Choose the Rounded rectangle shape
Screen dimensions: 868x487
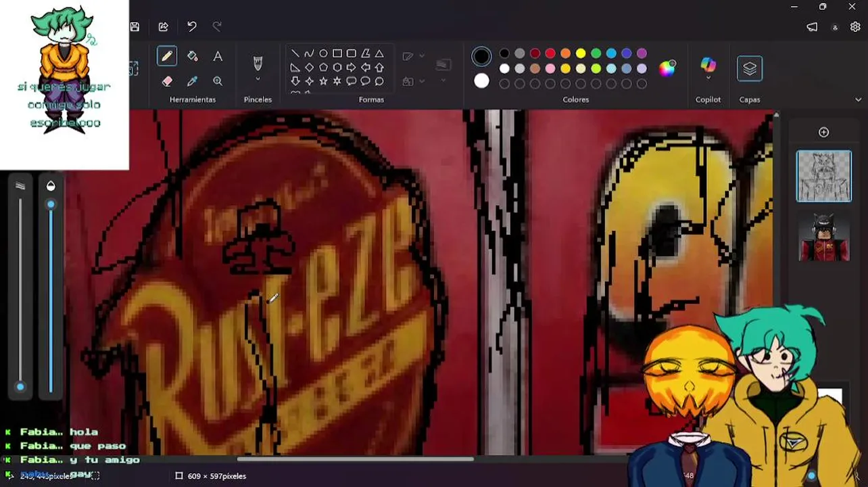(352, 53)
